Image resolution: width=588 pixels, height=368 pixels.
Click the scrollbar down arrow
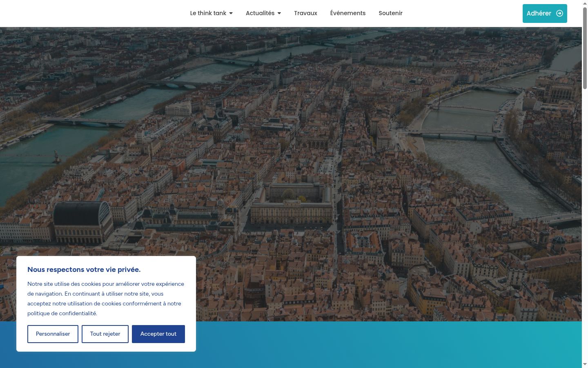[x=585, y=364]
